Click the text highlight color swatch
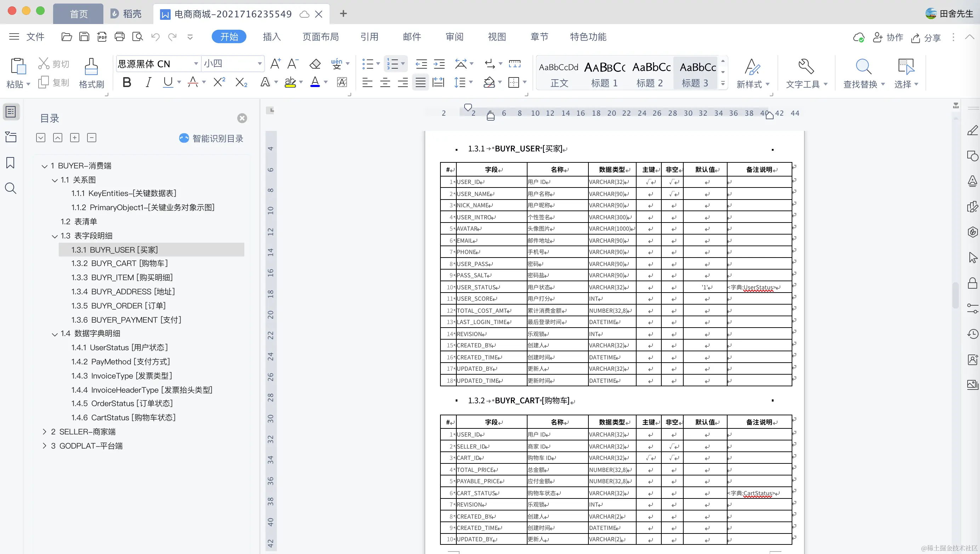The width and height of the screenshot is (980, 554). pos(290,82)
